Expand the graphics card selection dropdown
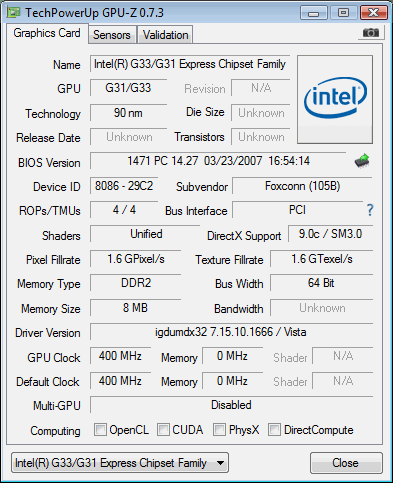The width and height of the screenshot is (393, 483). [120, 463]
